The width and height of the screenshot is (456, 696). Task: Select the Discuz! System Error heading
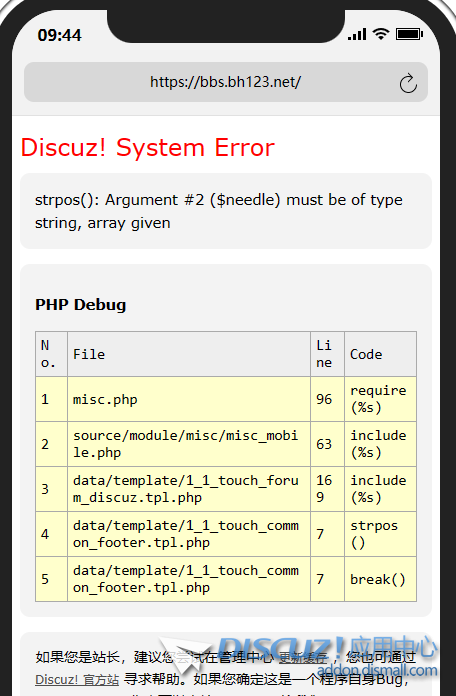click(x=147, y=147)
